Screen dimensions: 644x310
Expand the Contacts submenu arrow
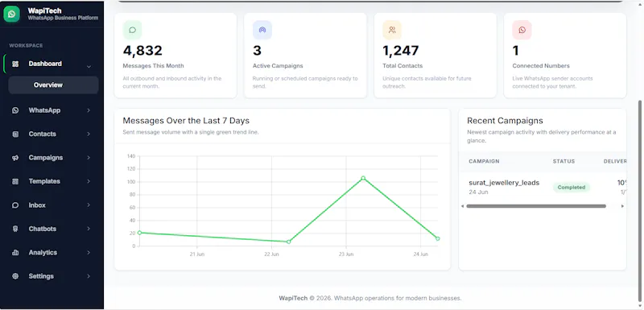[x=89, y=134]
